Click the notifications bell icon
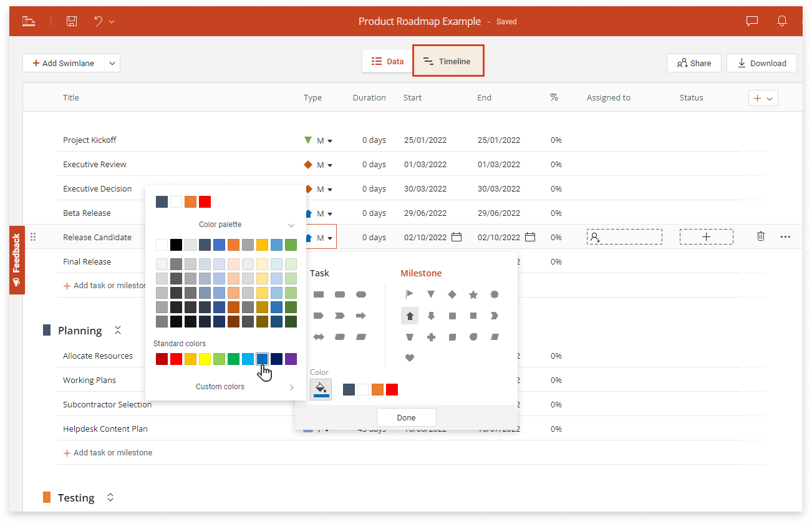The height and width of the screenshot is (524, 812). [782, 21]
